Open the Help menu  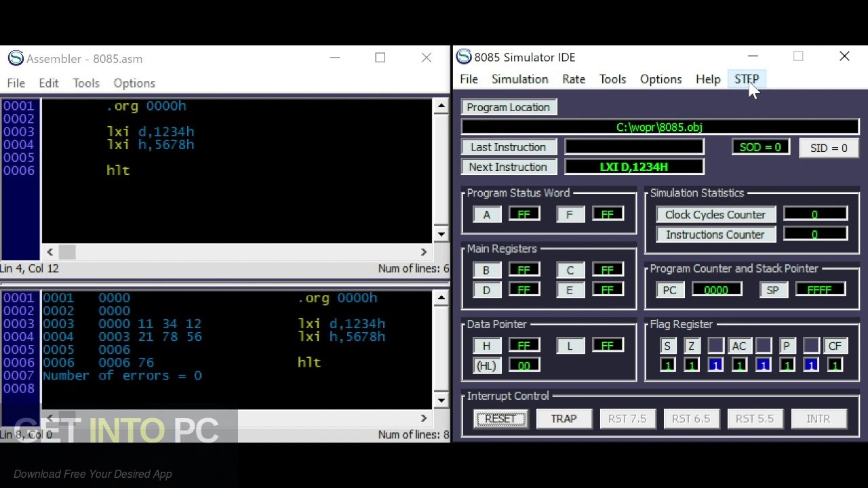coord(708,79)
